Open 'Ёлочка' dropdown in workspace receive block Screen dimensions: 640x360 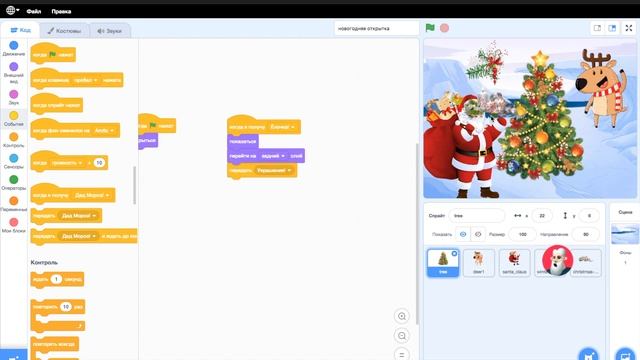tap(282, 127)
